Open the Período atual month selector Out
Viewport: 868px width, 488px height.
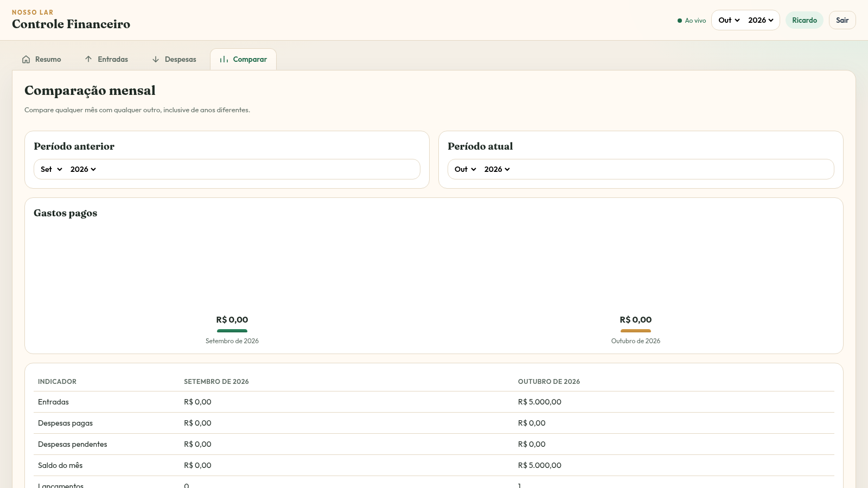click(x=465, y=169)
